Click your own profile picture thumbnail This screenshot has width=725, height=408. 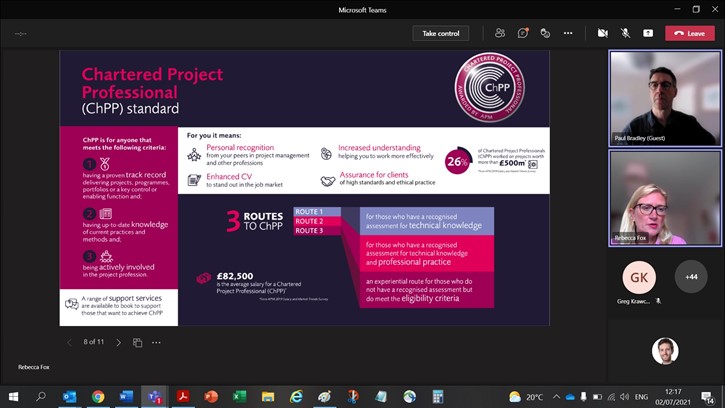point(665,351)
